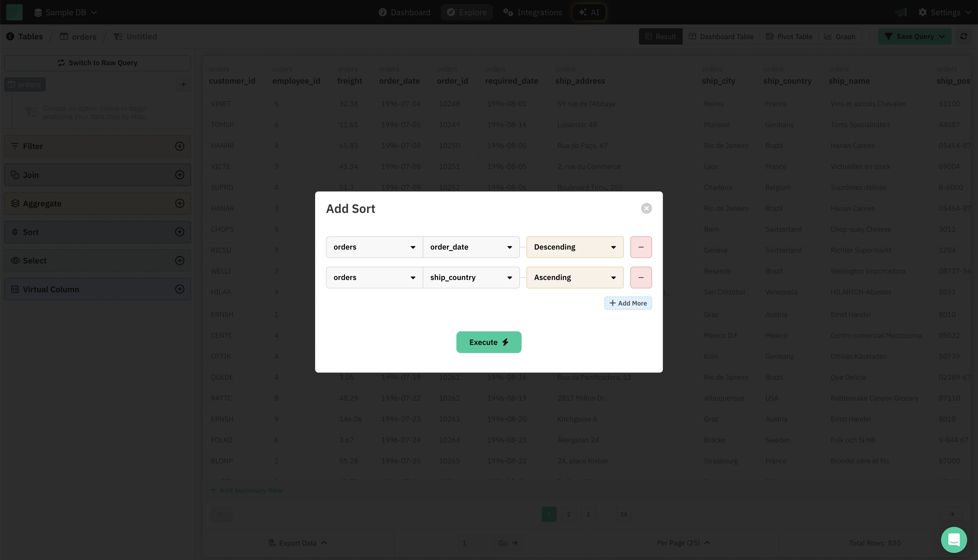Add a Select step
The width and height of the screenshot is (978, 560).
[x=180, y=261]
